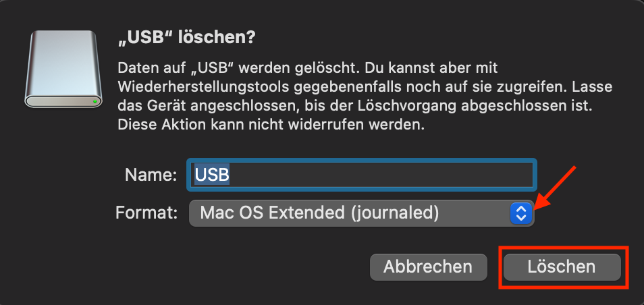Screen dimensions: 644x305
Task: Click the highlighted "USB" text in Name field
Action: (212, 175)
